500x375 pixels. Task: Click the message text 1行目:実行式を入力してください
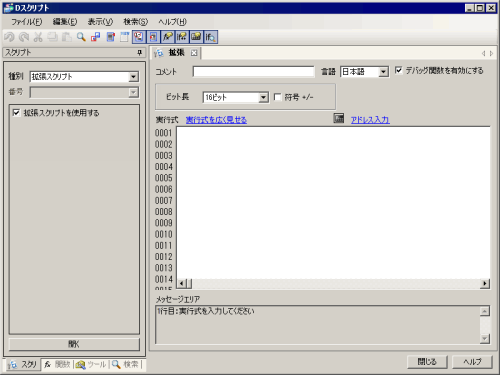pyautogui.click(x=206, y=311)
